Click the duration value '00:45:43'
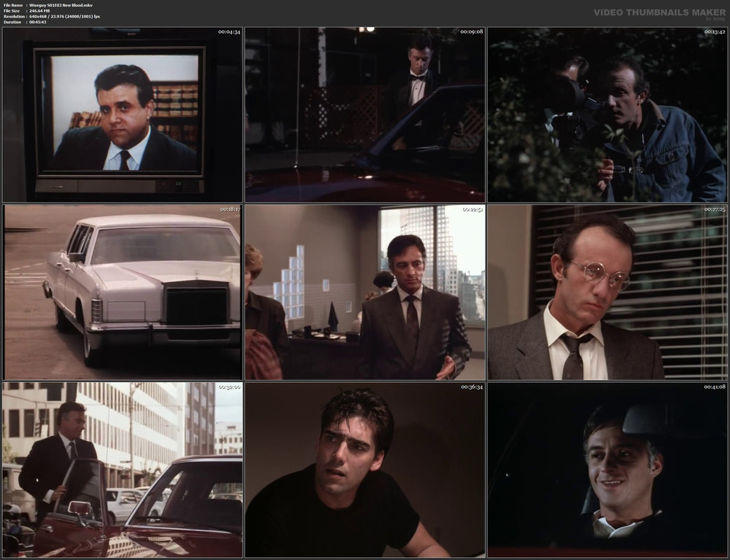The height and width of the screenshot is (560, 730). click(38, 22)
